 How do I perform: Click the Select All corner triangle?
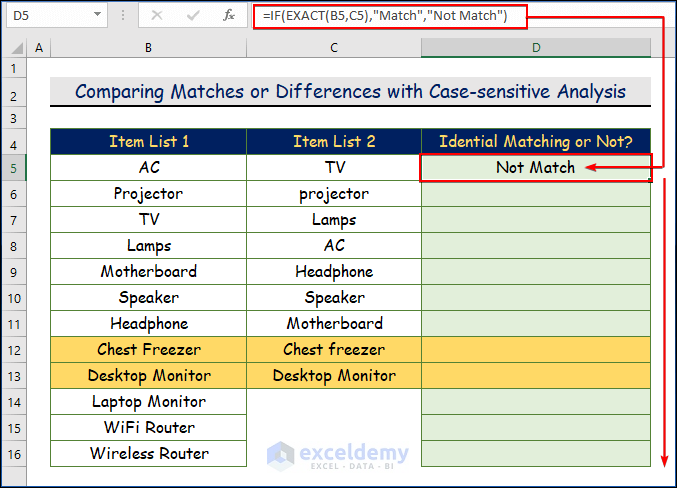15,47
